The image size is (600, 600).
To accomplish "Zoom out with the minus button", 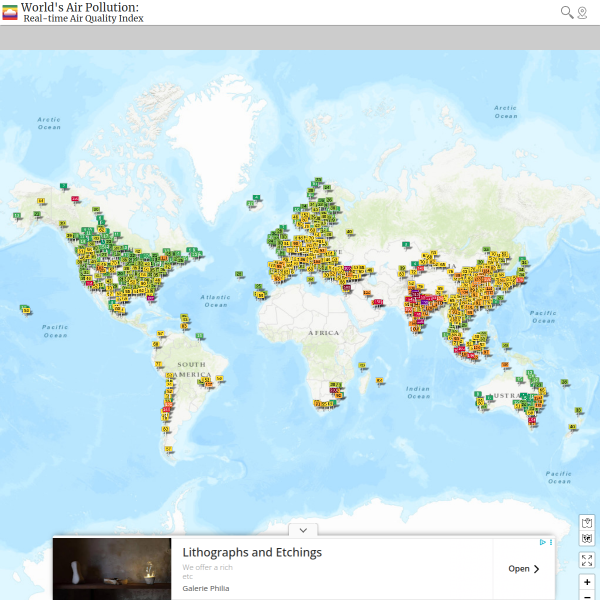I will (587, 596).
